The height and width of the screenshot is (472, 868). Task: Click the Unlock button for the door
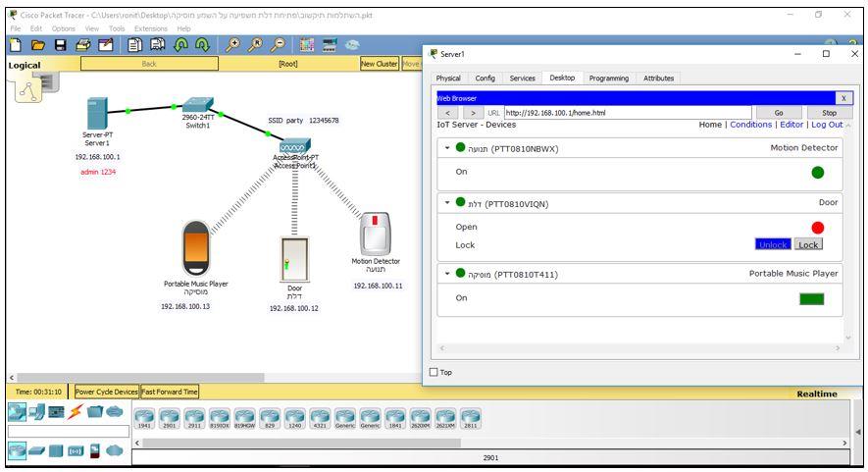[x=773, y=245]
